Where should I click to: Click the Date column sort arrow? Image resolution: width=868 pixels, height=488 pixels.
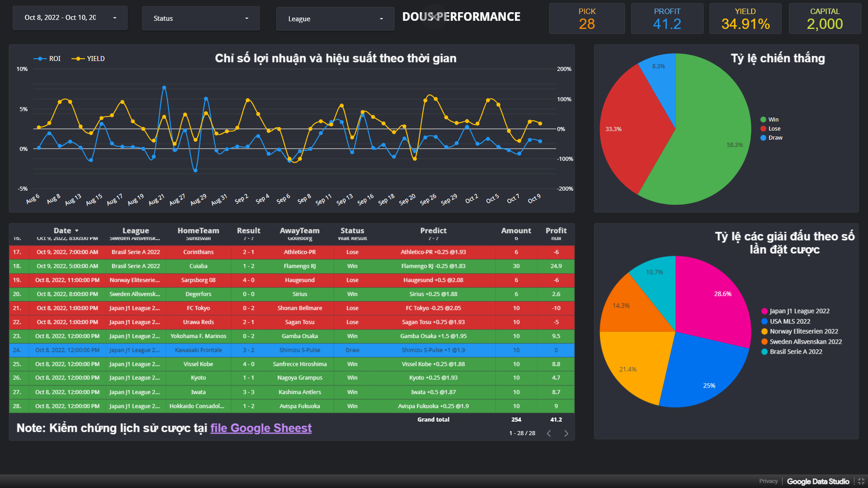point(77,231)
